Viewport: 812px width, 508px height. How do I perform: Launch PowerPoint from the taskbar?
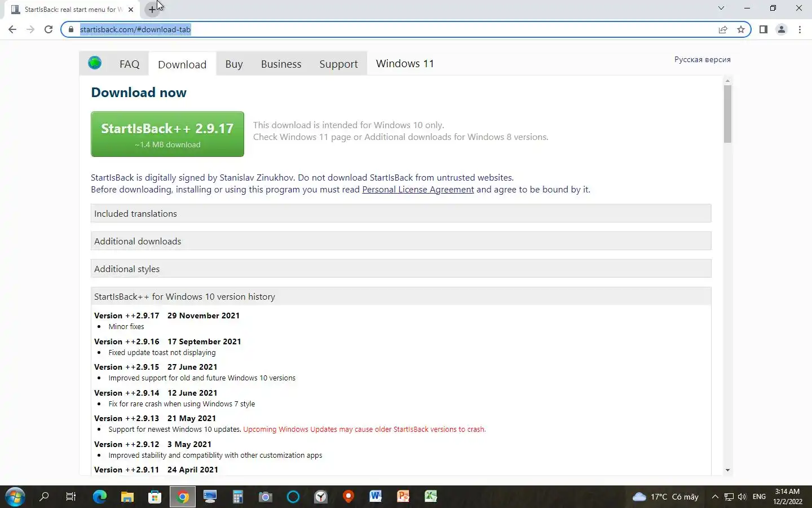point(403,497)
